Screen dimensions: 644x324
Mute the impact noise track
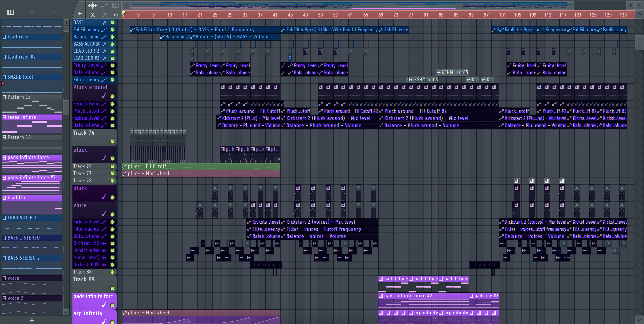pyautogui.click(x=112, y=250)
